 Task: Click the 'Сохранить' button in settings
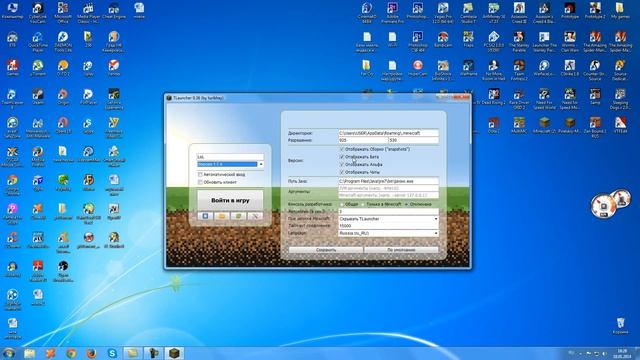[326, 249]
